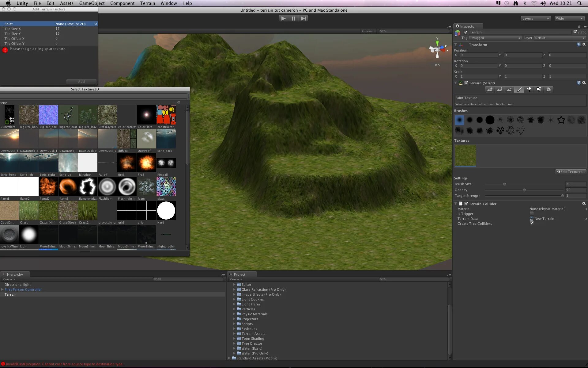
Task: Adjust the Opacity slider
Action: tap(524, 190)
